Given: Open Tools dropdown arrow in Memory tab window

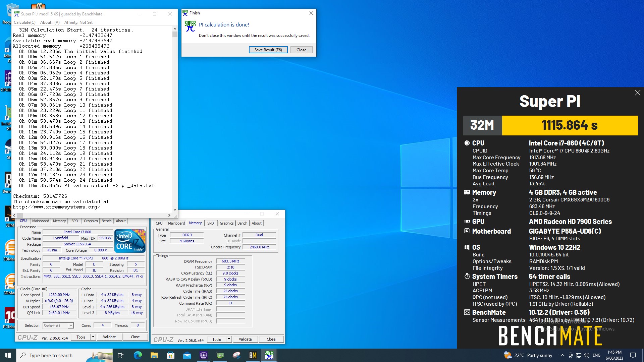Looking at the screenshot, I should click(x=229, y=339).
